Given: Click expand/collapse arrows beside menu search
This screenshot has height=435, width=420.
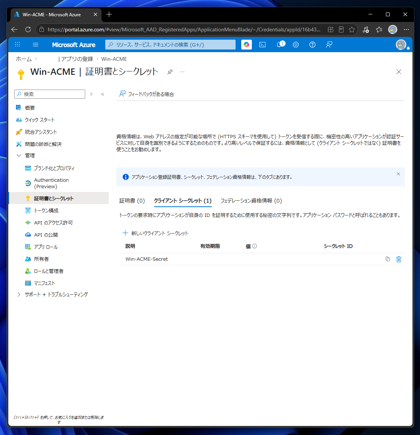Looking at the screenshot, I should tap(91, 94).
